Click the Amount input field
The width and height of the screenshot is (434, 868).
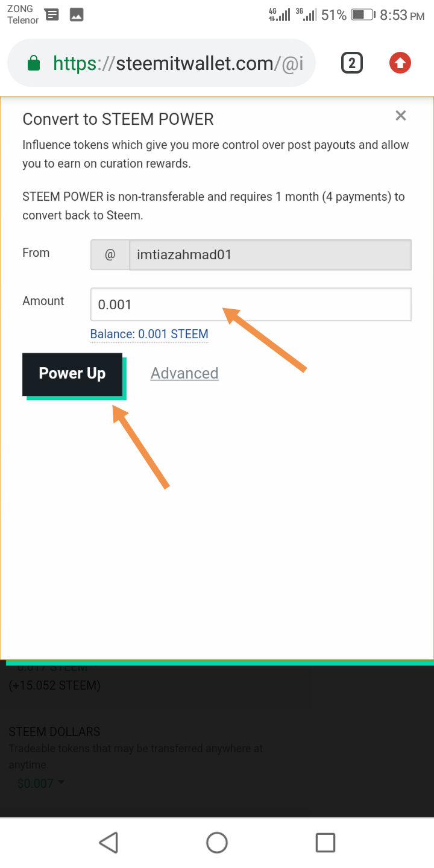point(251,304)
